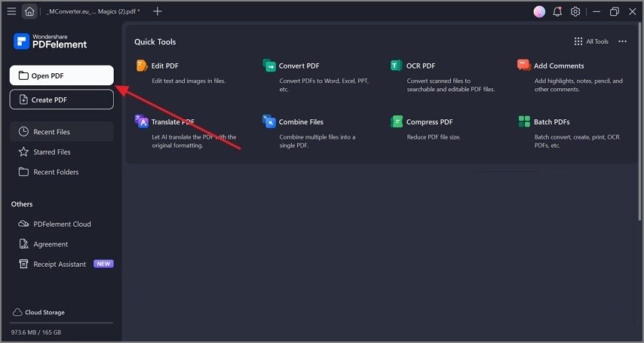Click 'Convert PDFs to Word, Excel, PPT' description

click(324, 85)
